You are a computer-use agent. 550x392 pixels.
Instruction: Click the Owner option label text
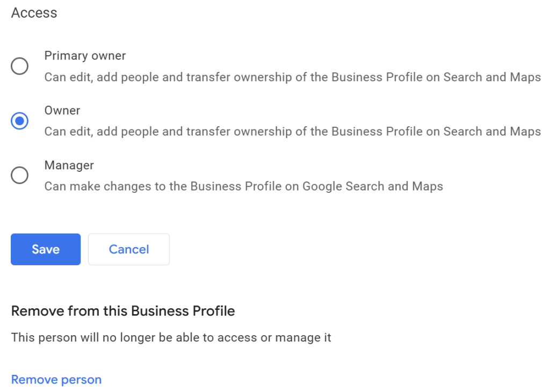tap(62, 111)
